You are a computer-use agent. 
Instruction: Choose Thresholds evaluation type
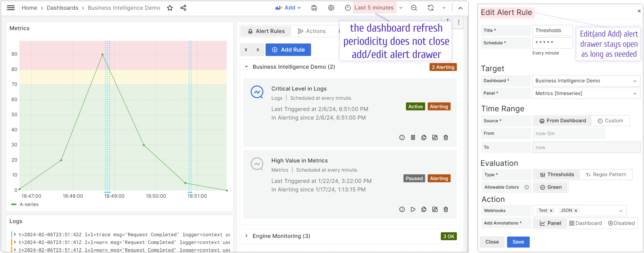coord(557,175)
